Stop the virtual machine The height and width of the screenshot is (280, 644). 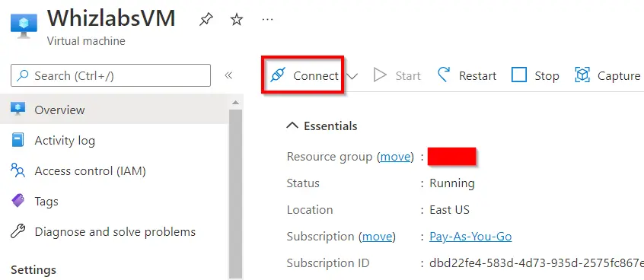click(535, 75)
